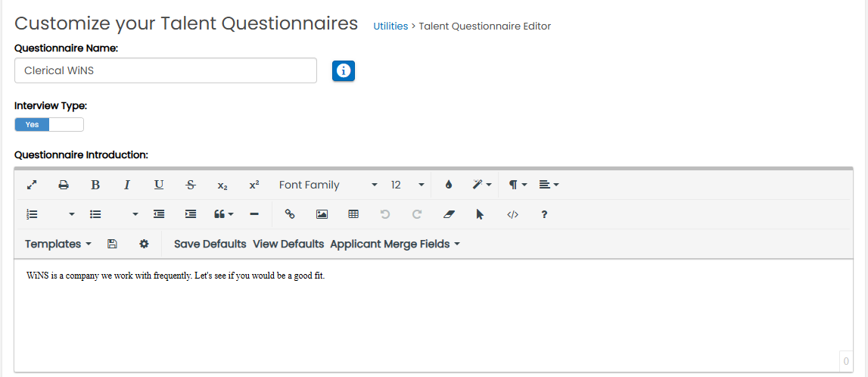Viewport: 868px width, 377px height.
Task: Expand ordered list style options
Action: pos(71,214)
